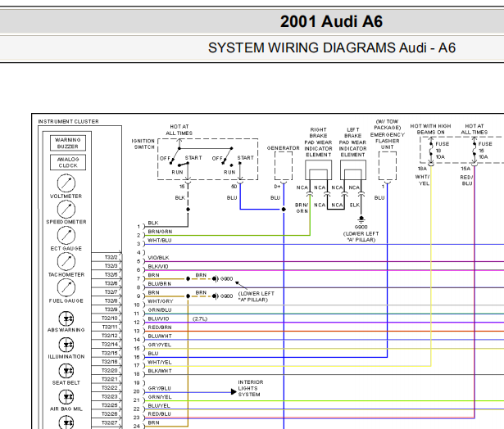Click the Fuse 15 10A symbol

(474, 151)
